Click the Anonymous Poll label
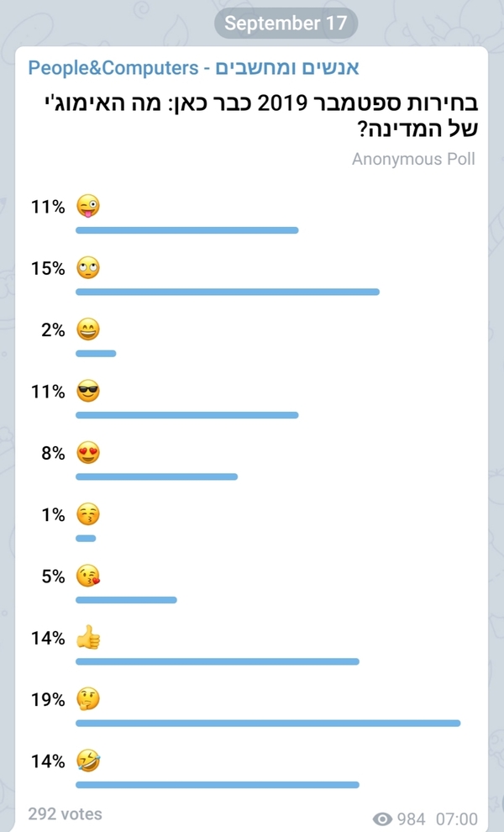 click(x=413, y=159)
